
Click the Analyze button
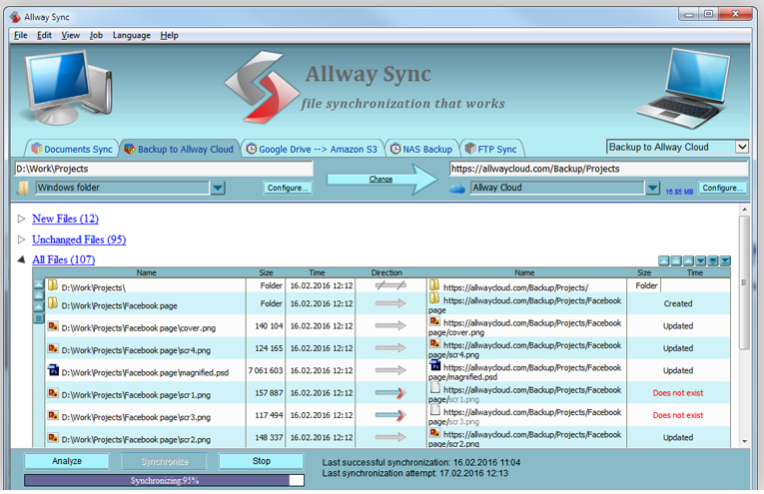pos(67,461)
